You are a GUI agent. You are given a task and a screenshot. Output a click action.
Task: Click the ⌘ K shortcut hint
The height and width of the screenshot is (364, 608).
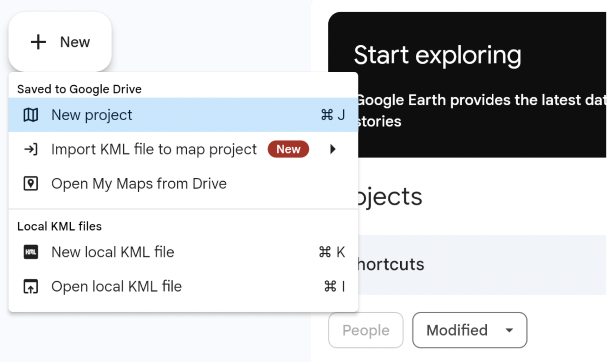coord(331,252)
